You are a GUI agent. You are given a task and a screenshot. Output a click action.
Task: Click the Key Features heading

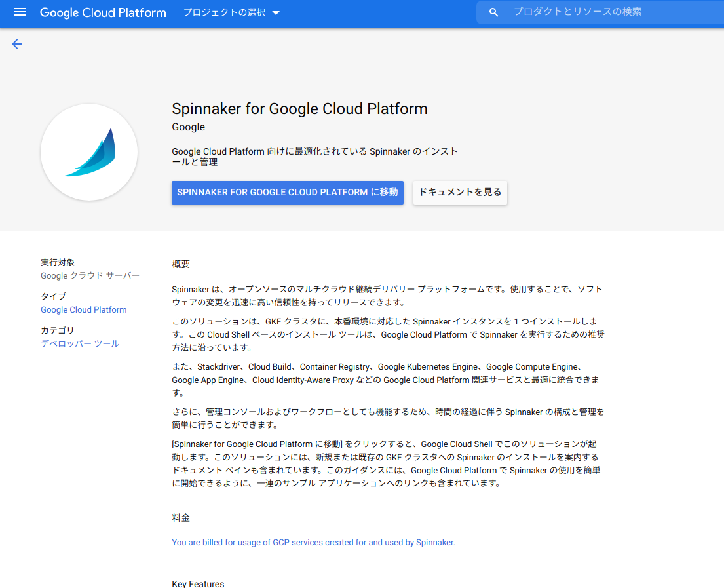click(x=198, y=583)
